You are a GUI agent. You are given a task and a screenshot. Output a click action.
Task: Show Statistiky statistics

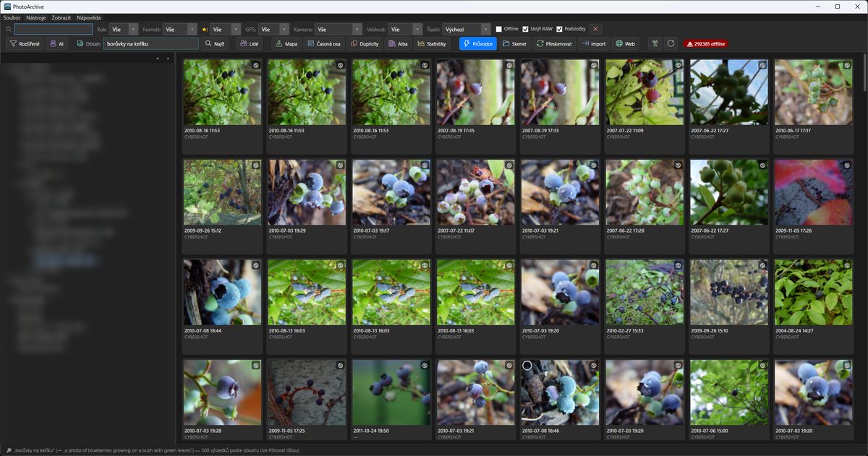tap(432, 43)
